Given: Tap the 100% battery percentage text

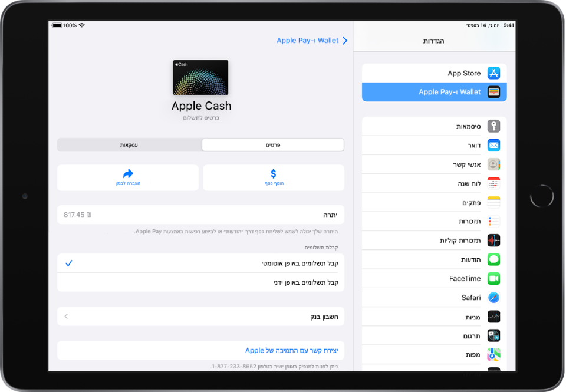Looking at the screenshot, I should [x=70, y=25].
